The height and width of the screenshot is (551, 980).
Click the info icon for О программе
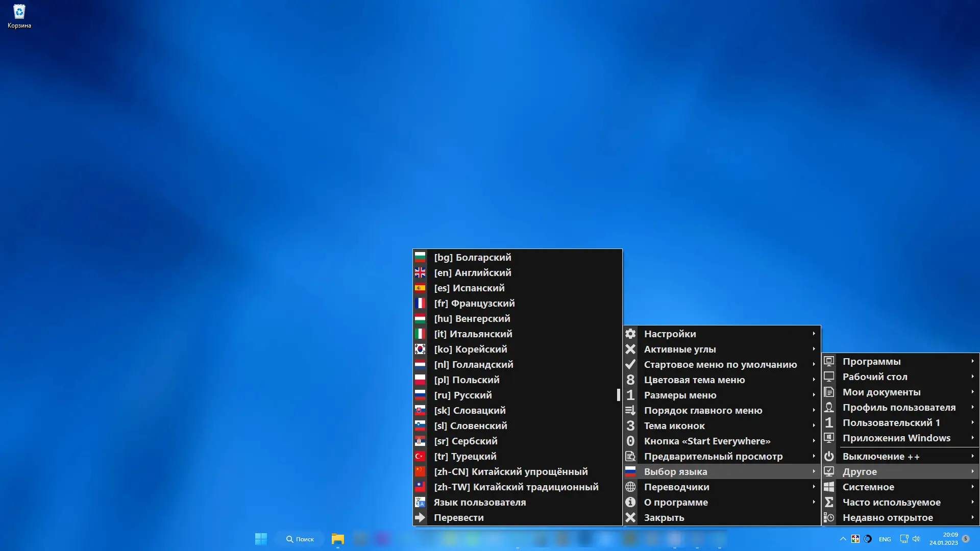[x=630, y=502]
